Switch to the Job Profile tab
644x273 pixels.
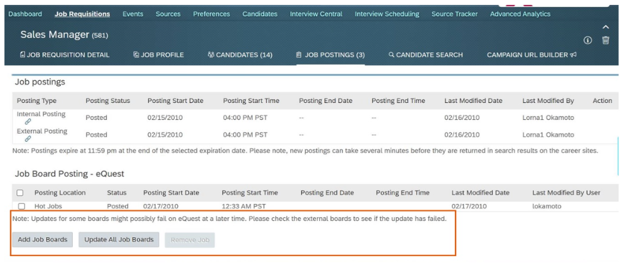click(158, 55)
